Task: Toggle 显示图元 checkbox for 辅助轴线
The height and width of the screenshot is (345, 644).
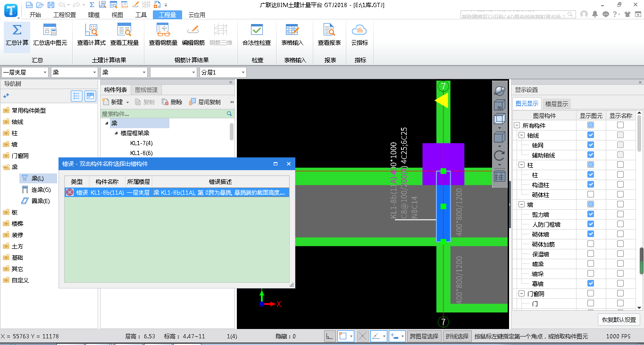Action: tap(591, 155)
